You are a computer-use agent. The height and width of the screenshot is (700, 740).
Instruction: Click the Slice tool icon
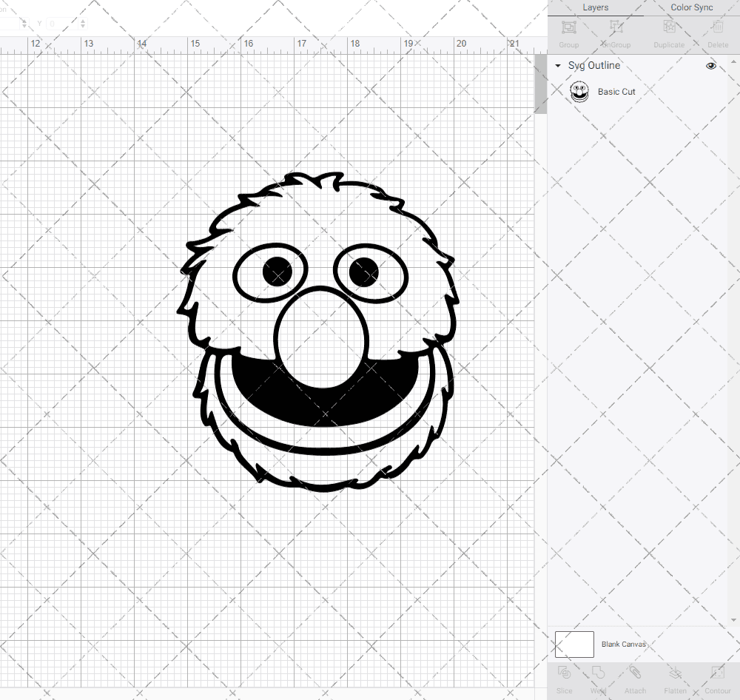(x=565, y=672)
